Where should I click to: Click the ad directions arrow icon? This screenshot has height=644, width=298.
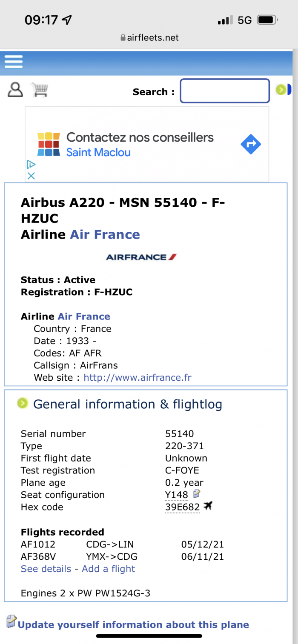click(x=251, y=145)
